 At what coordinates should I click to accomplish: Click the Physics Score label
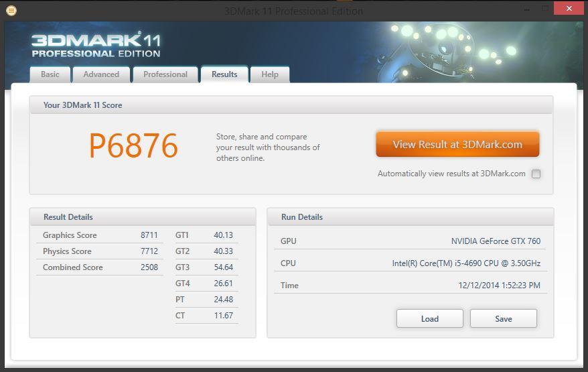(67, 251)
